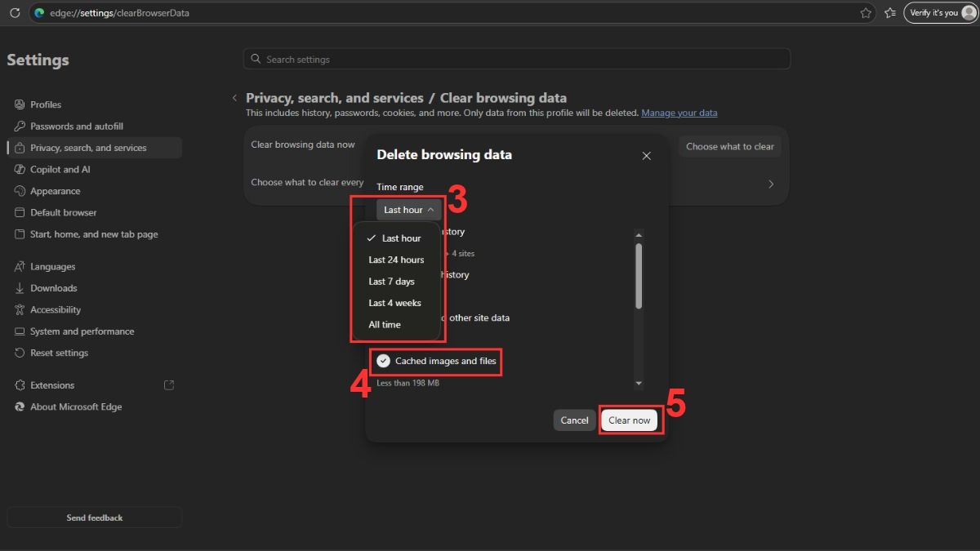Viewport: 980px width, 551px height.
Task: Click the favorites star in address bar
Action: click(866, 13)
